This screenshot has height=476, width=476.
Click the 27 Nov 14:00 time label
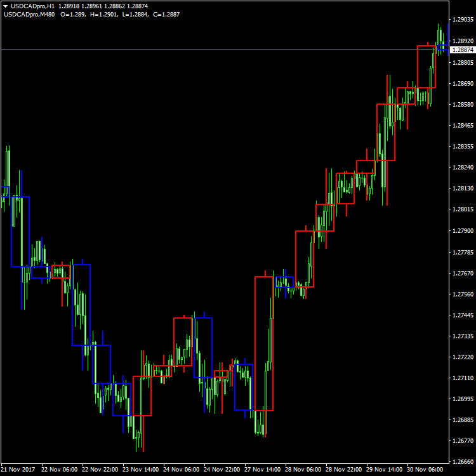pyautogui.click(x=263, y=469)
